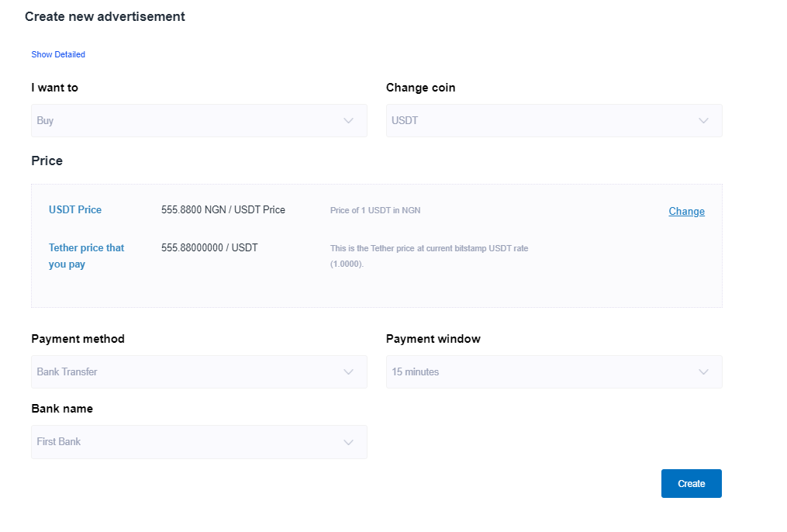Viewport: 787px width, 532px height.
Task: Click the 555.8800 NGN / USDT Price value
Action: pyautogui.click(x=223, y=209)
